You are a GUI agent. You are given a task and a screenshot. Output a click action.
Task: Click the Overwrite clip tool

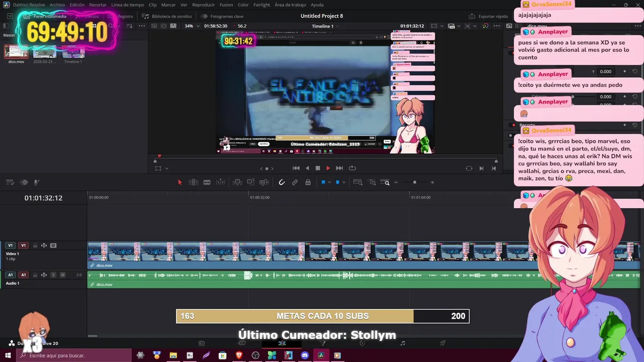(251, 183)
